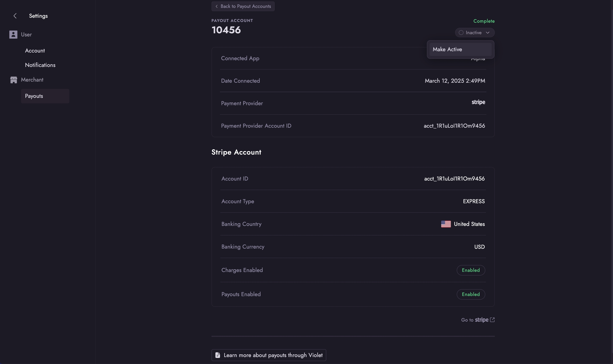Click the Charges Enabled status badge
Screen dimensions: 613x364
point(471,270)
